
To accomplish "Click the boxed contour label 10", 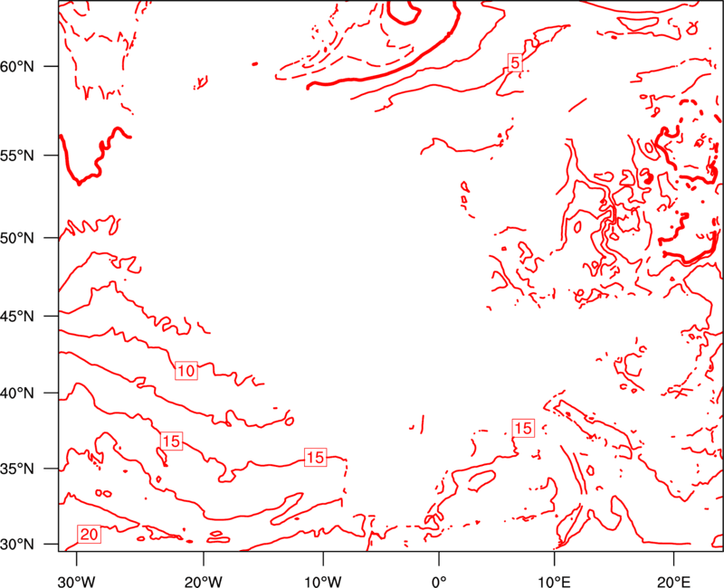I will click(x=186, y=371).
